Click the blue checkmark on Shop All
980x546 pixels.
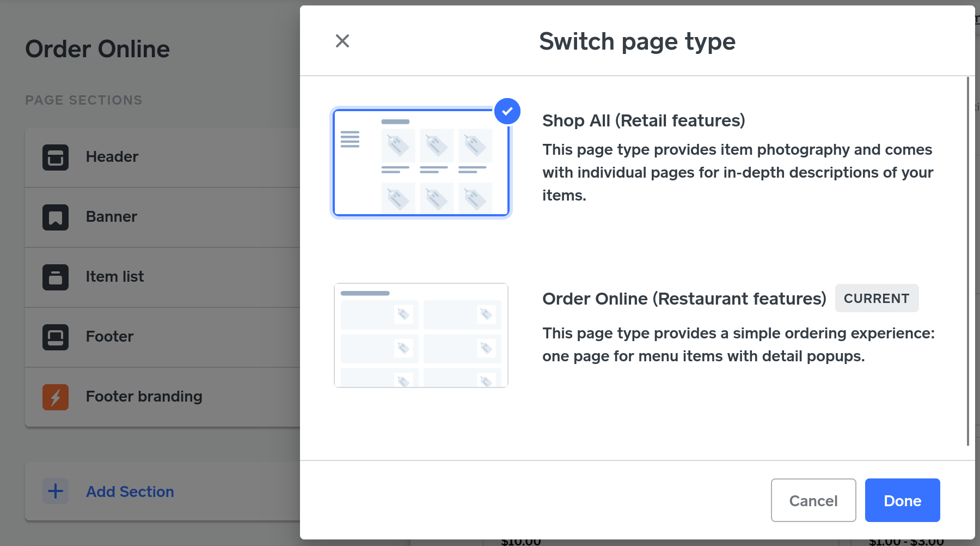click(x=507, y=111)
